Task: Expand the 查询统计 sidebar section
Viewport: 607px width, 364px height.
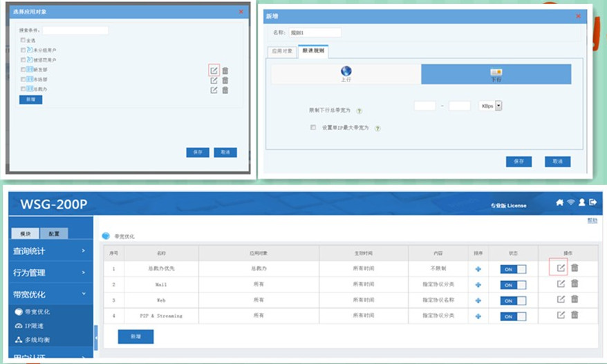Action: tap(47, 251)
